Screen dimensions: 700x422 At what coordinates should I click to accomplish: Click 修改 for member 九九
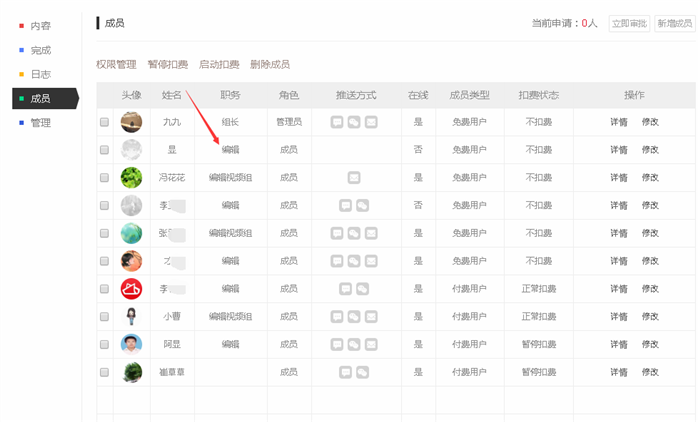[x=650, y=122]
